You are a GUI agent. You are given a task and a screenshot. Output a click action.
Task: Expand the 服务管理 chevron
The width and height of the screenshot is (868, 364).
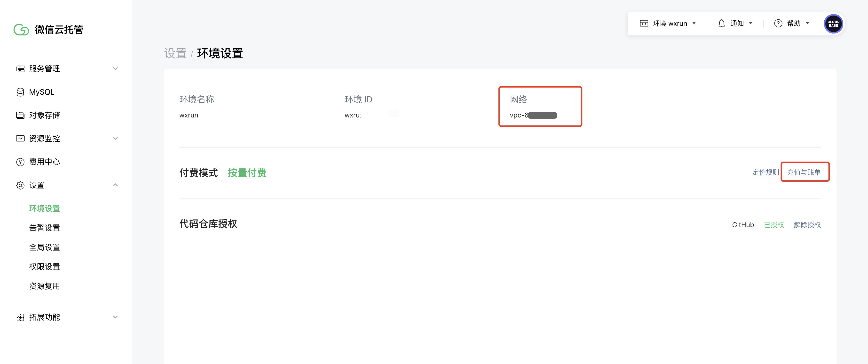[x=115, y=69]
